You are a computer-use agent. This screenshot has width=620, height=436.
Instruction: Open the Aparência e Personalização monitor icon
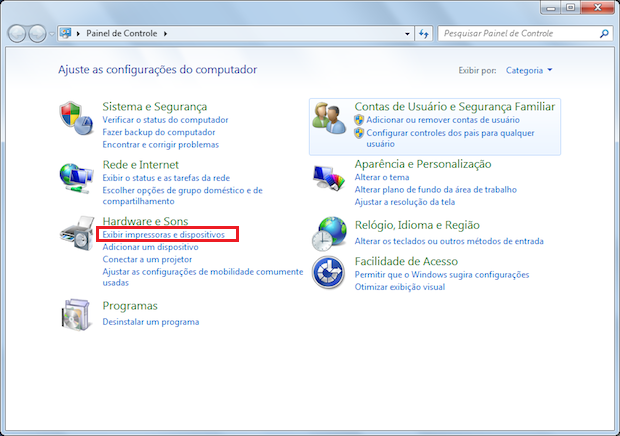pos(329,178)
